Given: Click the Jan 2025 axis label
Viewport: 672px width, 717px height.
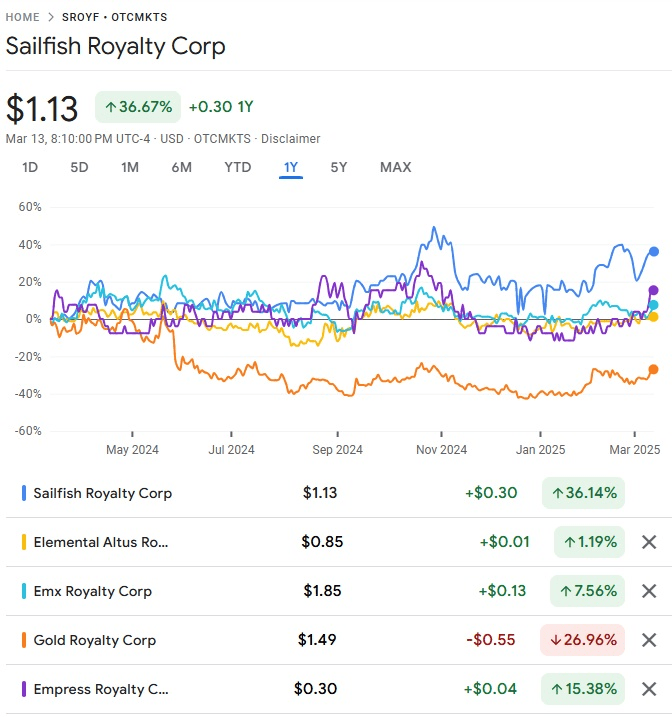Looking at the screenshot, I should pyautogui.click(x=540, y=450).
